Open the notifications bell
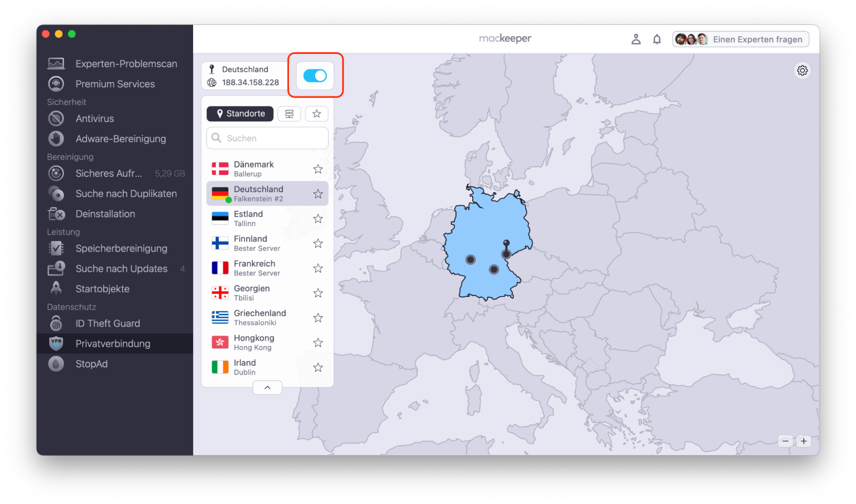This screenshot has width=856, height=504. 656,39
